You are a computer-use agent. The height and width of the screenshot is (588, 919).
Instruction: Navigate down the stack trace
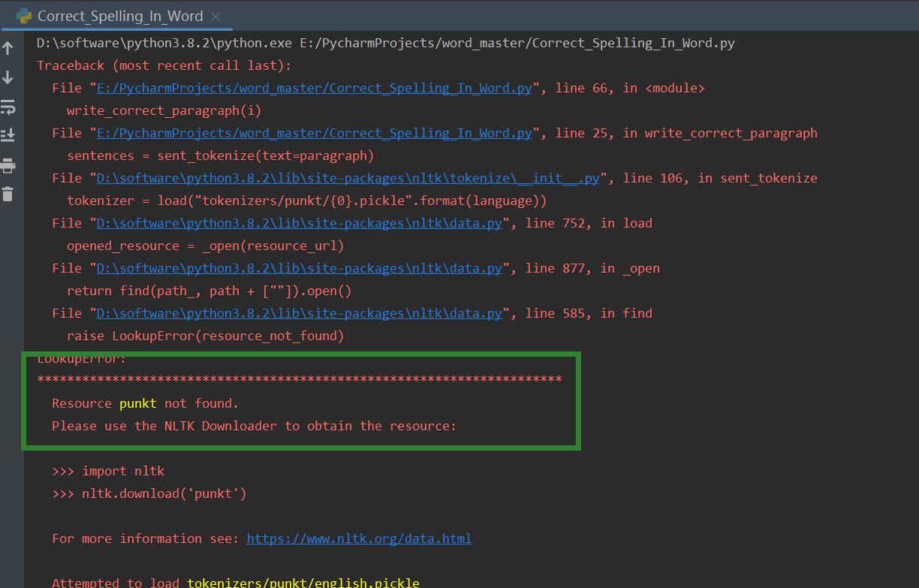(x=8, y=77)
